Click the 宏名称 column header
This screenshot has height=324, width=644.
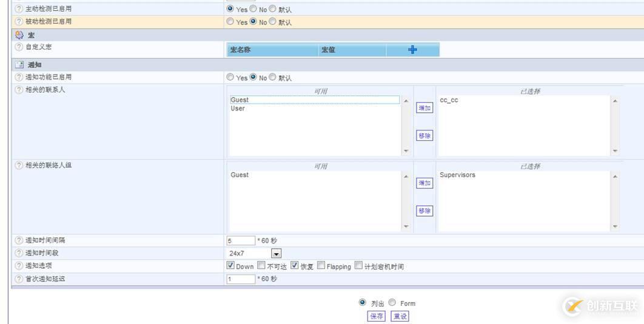[x=273, y=50]
